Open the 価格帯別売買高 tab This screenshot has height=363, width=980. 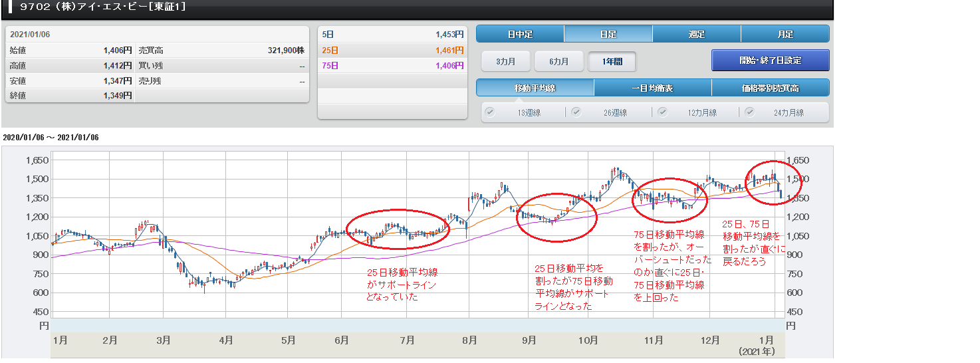(x=770, y=88)
